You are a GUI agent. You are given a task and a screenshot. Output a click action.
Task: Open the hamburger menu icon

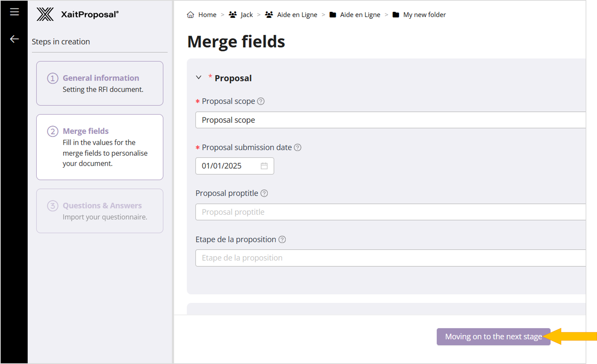14,12
